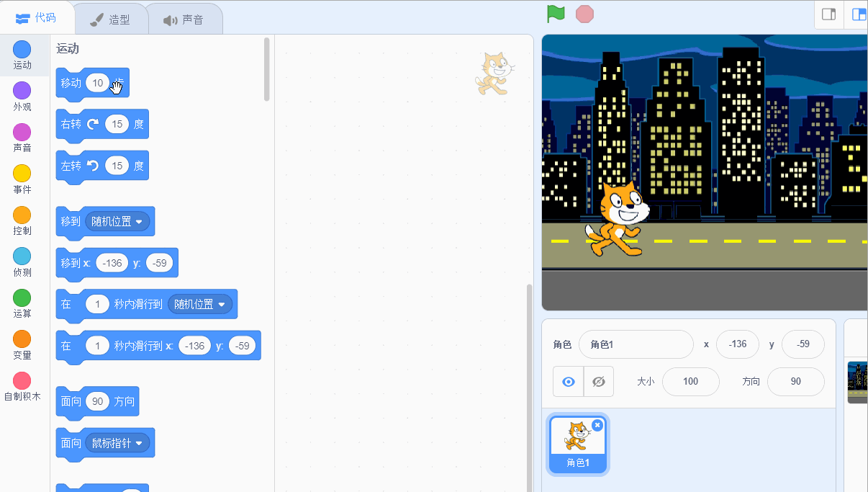868x492 pixels.
Task: Select the 运动 motion category
Action: point(22,55)
